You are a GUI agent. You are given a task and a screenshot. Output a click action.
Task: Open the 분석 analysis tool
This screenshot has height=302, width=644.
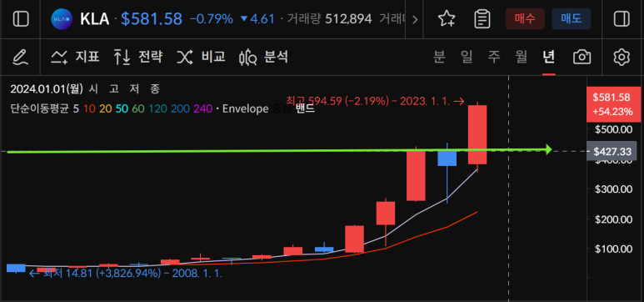click(263, 57)
